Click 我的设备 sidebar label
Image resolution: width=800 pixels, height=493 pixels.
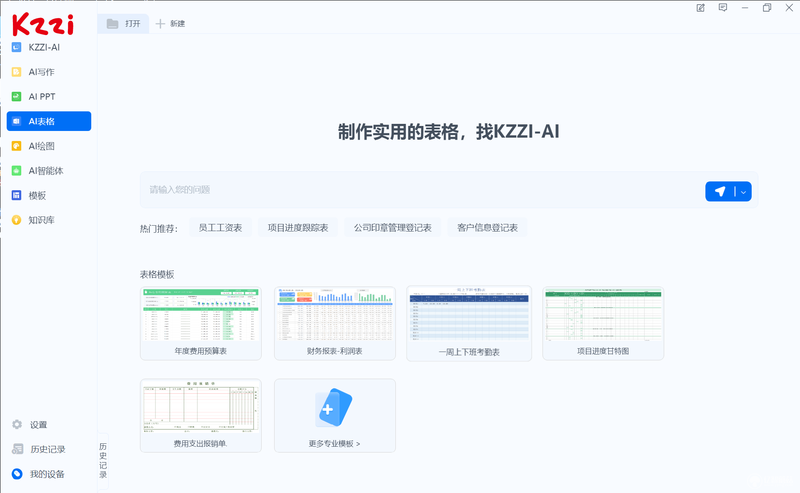(47, 474)
